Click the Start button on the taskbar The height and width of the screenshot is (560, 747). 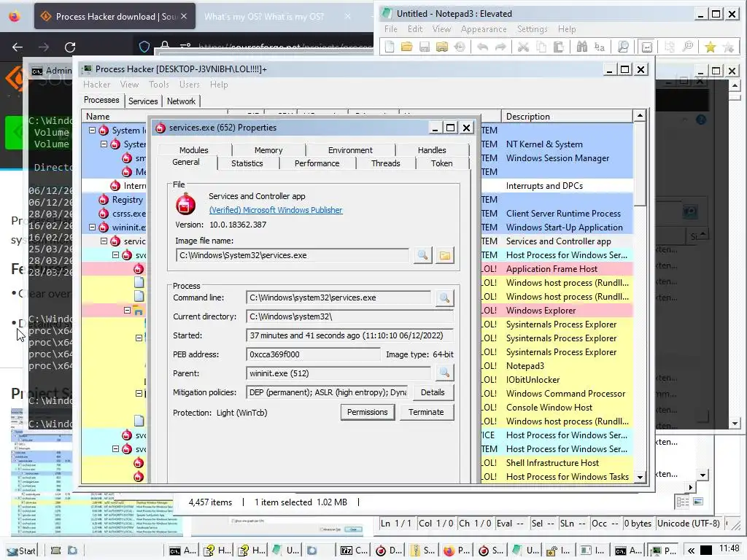pyautogui.click(x=21, y=551)
